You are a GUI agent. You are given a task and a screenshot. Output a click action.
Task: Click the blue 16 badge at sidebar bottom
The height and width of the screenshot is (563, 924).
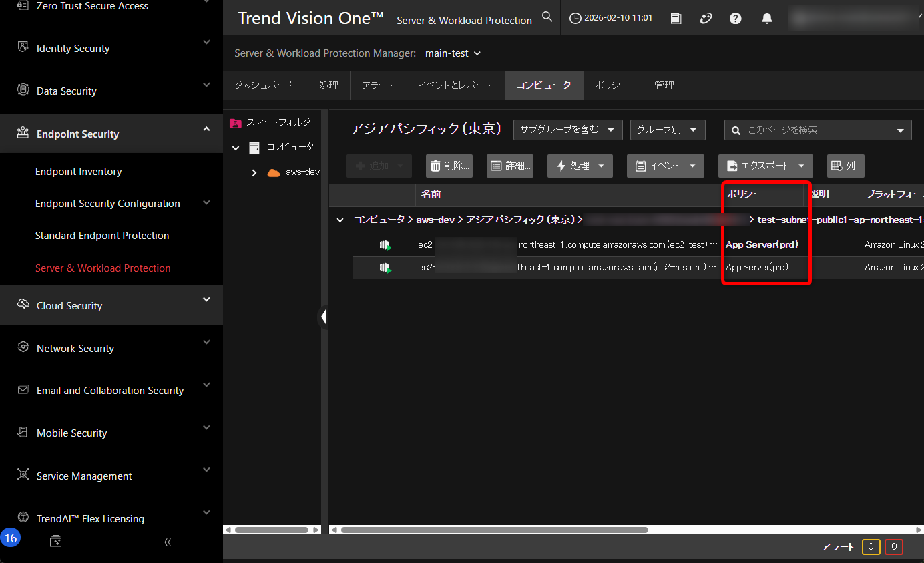point(11,538)
